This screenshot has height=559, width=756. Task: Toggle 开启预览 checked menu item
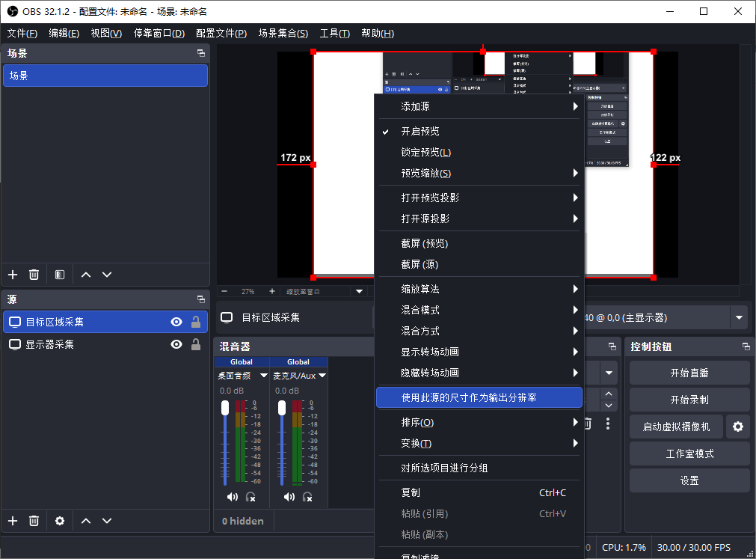coord(479,131)
